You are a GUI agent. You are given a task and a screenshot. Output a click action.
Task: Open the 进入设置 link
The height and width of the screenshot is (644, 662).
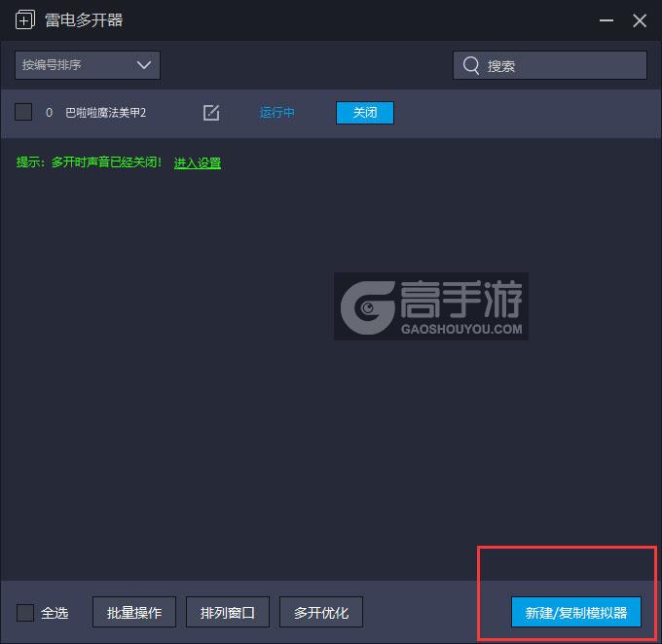(x=198, y=162)
